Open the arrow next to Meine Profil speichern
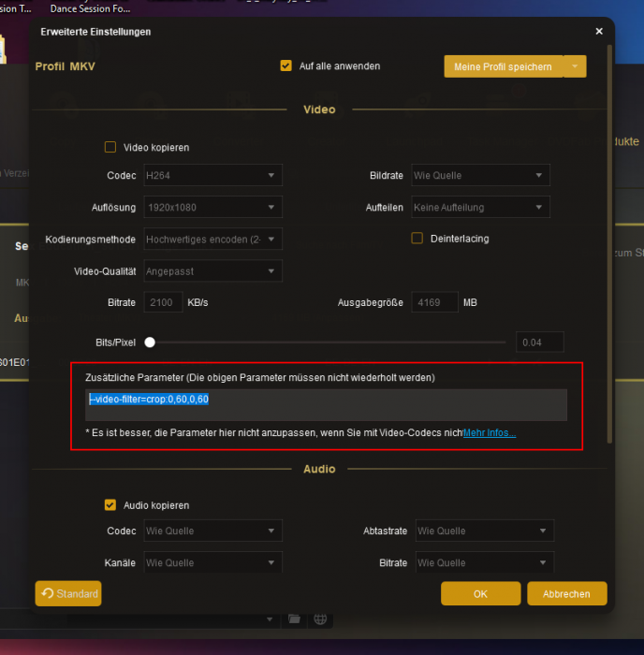The width and height of the screenshot is (644, 655). click(576, 66)
